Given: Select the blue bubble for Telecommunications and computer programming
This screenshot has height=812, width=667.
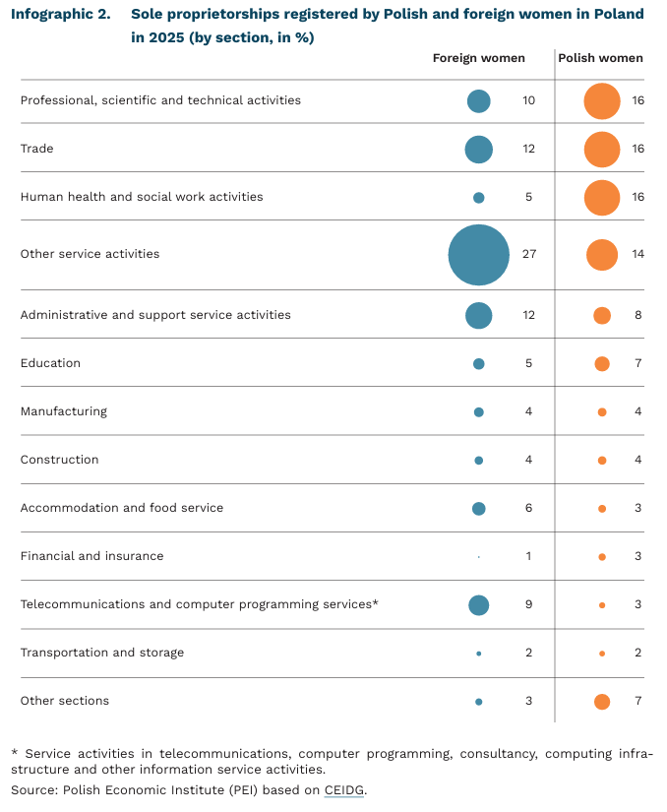Looking at the screenshot, I should pos(479,605).
